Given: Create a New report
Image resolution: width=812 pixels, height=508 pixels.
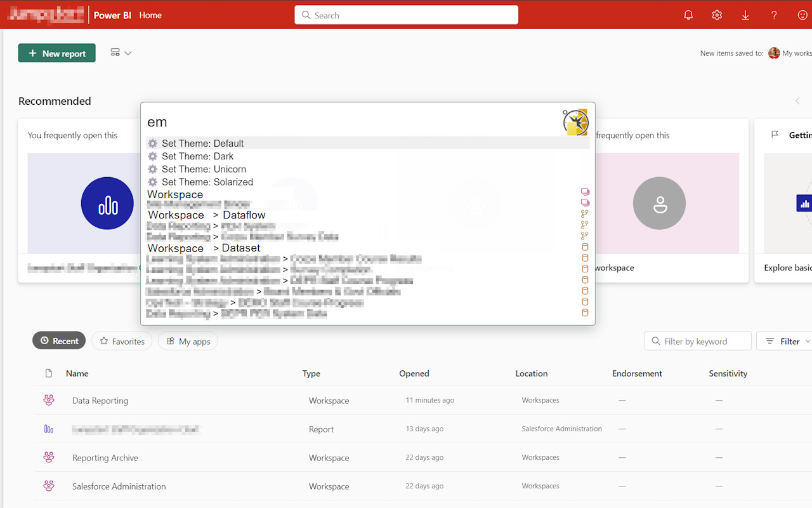Looking at the screenshot, I should 56,53.
